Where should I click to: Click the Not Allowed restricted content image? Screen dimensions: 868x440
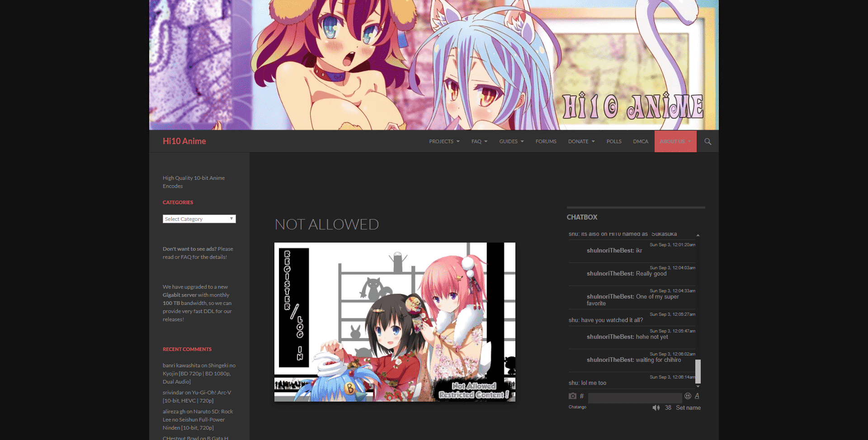tap(395, 322)
